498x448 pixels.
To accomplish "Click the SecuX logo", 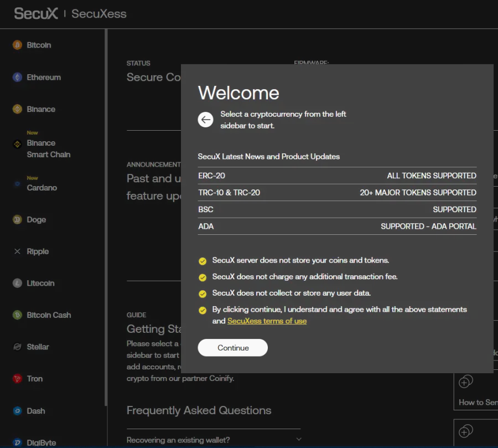I will click(36, 14).
